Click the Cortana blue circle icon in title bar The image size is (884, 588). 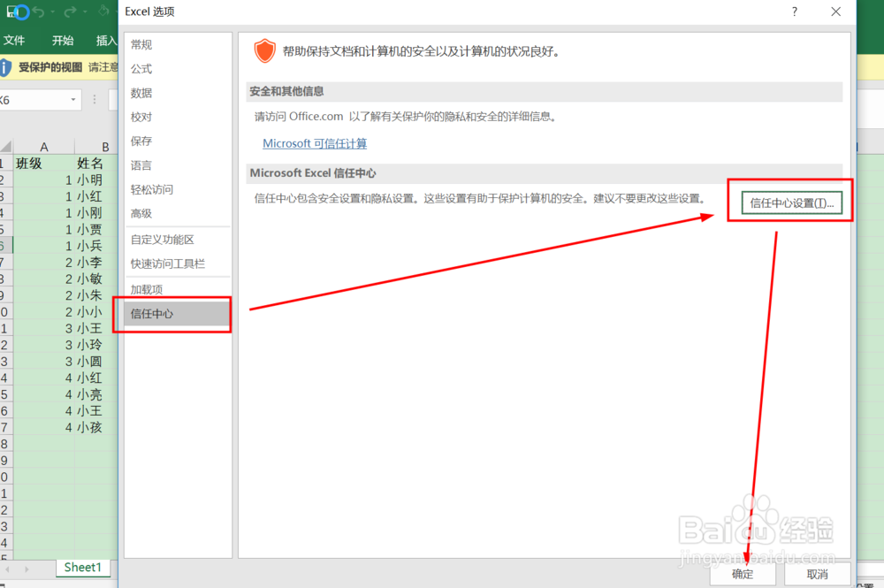point(22,12)
